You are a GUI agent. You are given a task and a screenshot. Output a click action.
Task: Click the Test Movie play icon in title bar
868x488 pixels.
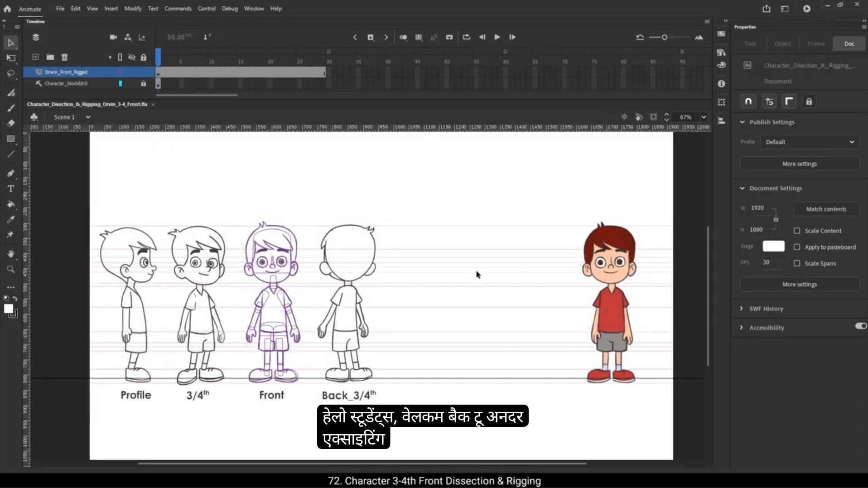[x=807, y=9]
